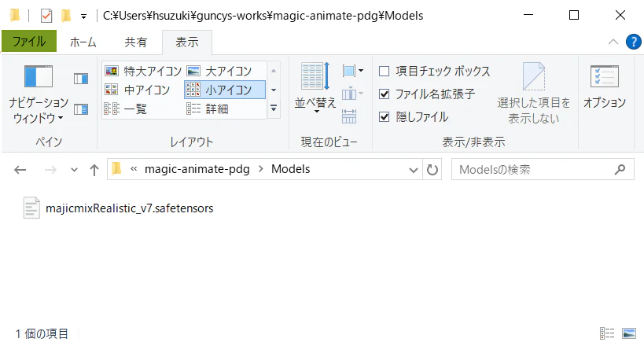Click the search magnifier icon
This screenshot has width=644, height=346.
tap(620, 169)
